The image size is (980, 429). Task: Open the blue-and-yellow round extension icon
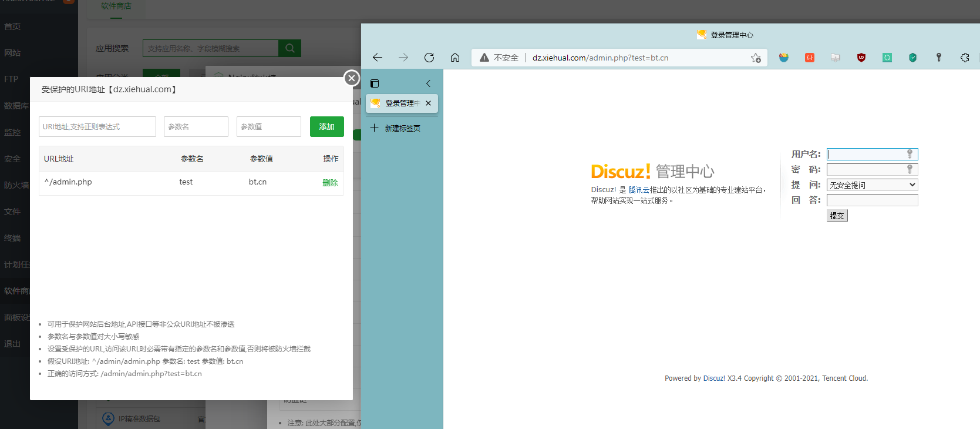coord(784,58)
